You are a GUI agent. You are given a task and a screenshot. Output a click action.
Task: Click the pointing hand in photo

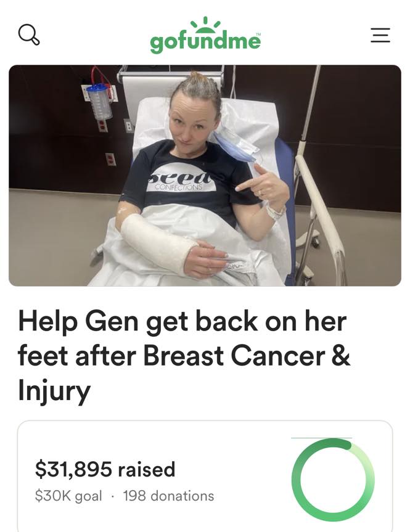coord(264,187)
